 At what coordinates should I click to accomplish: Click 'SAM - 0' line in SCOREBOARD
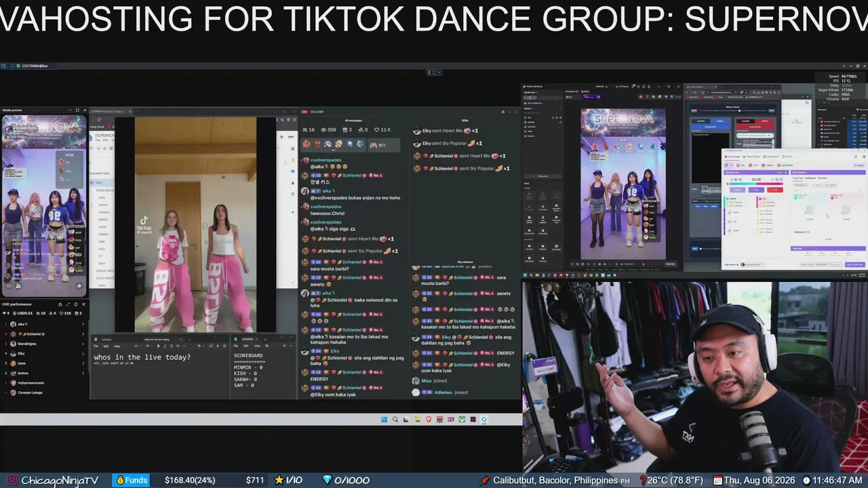[244, 386]
